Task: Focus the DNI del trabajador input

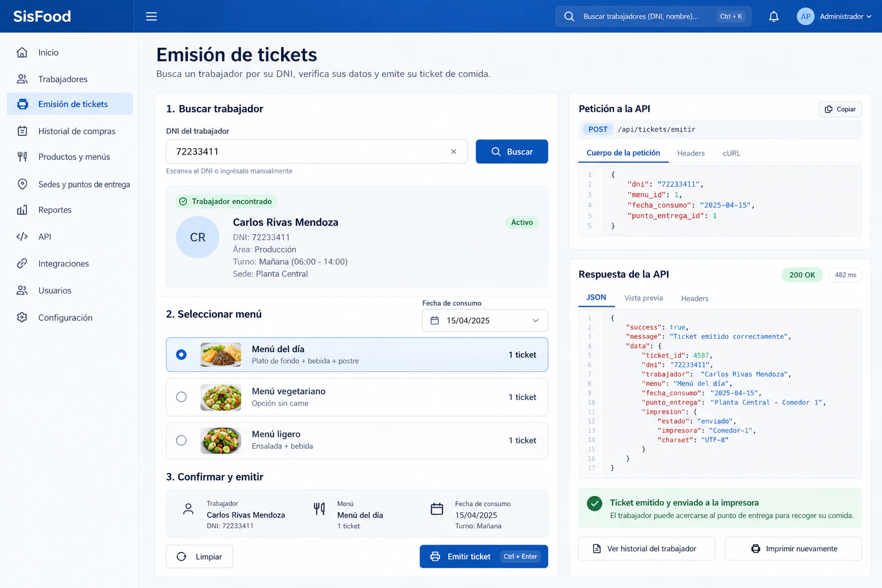Action: [x=316, y=152]
